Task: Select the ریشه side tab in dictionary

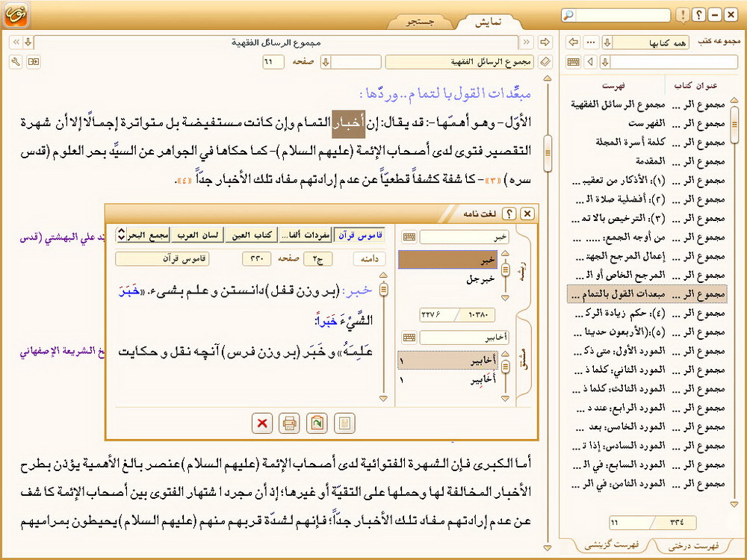Action: 523,270
